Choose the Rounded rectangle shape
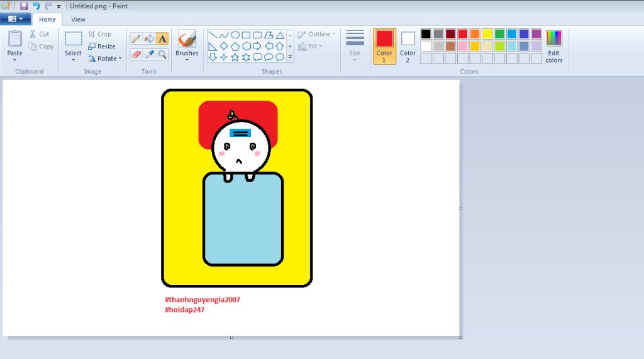 click(x=257, y=35)
